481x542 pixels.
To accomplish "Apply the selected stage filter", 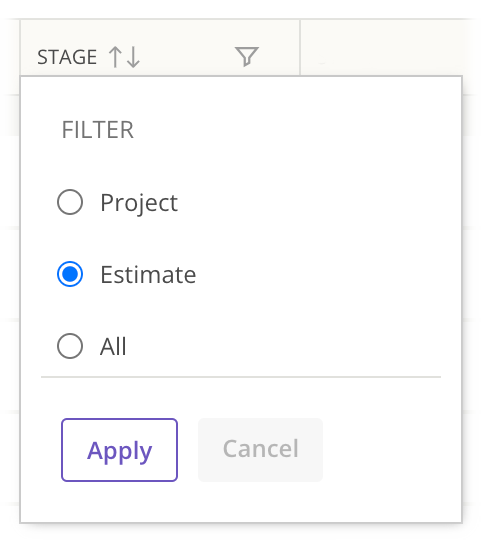I will 120,450.
